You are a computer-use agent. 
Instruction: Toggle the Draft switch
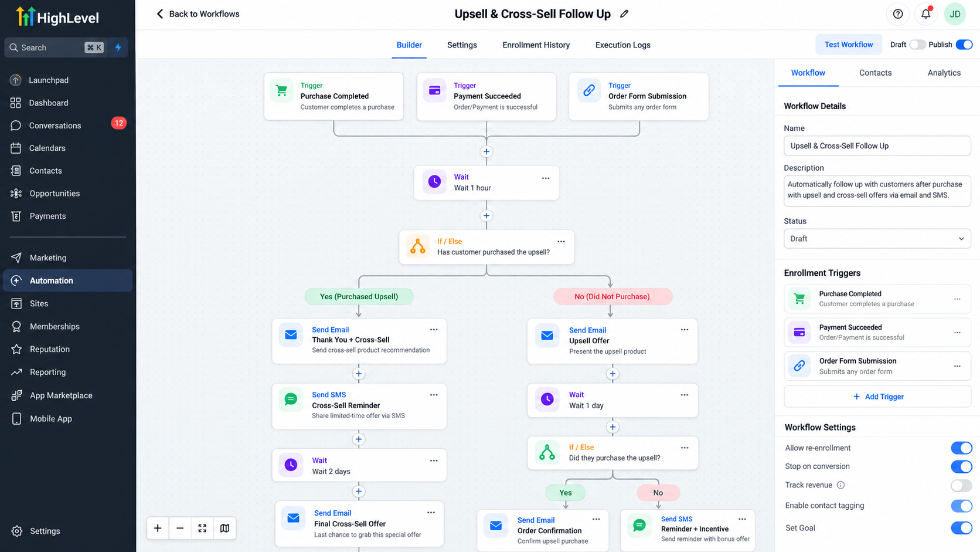(x=917, y=45)
